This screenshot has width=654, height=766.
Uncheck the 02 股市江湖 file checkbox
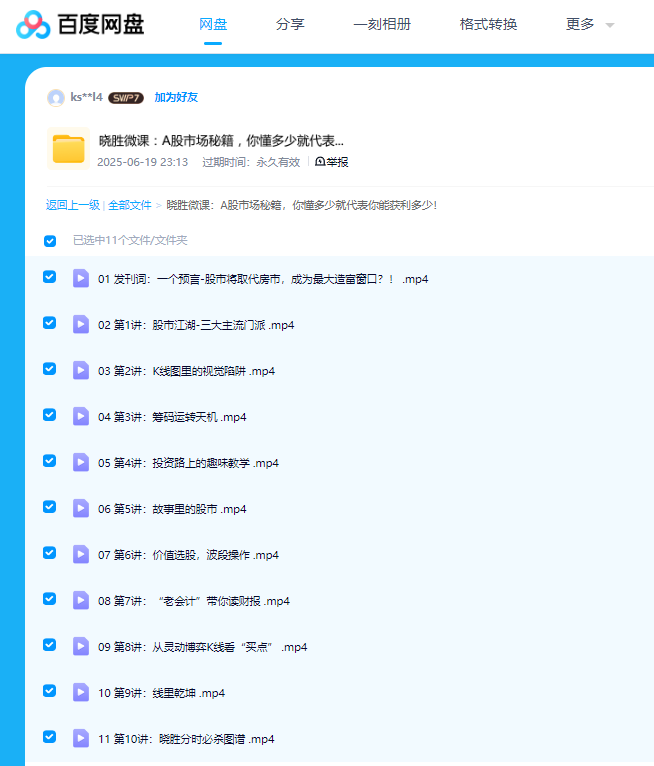coord(50,323)
